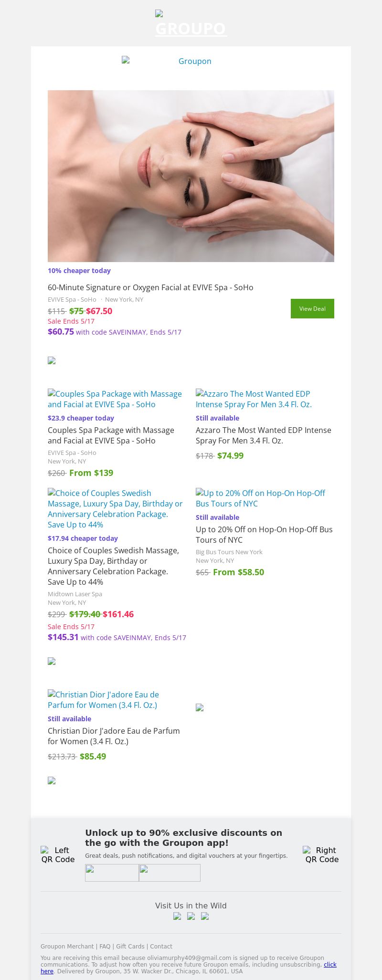Open the facial massage hero image

pyautogui.click(x=191, y=176)
